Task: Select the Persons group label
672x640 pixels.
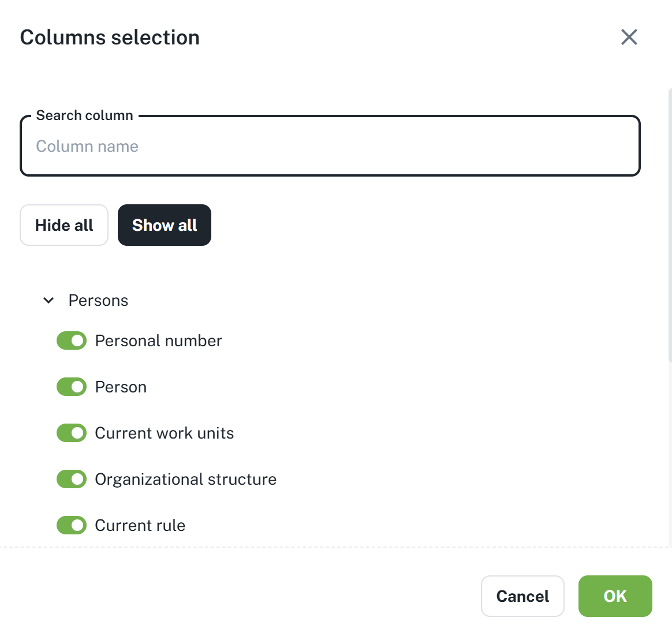Action: click(98, 300)
